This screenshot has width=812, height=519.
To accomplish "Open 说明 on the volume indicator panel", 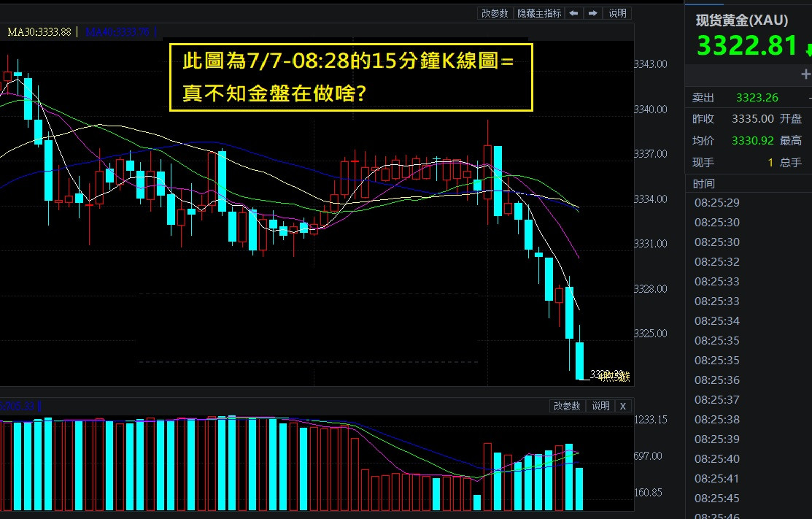I will pos(600,406).
